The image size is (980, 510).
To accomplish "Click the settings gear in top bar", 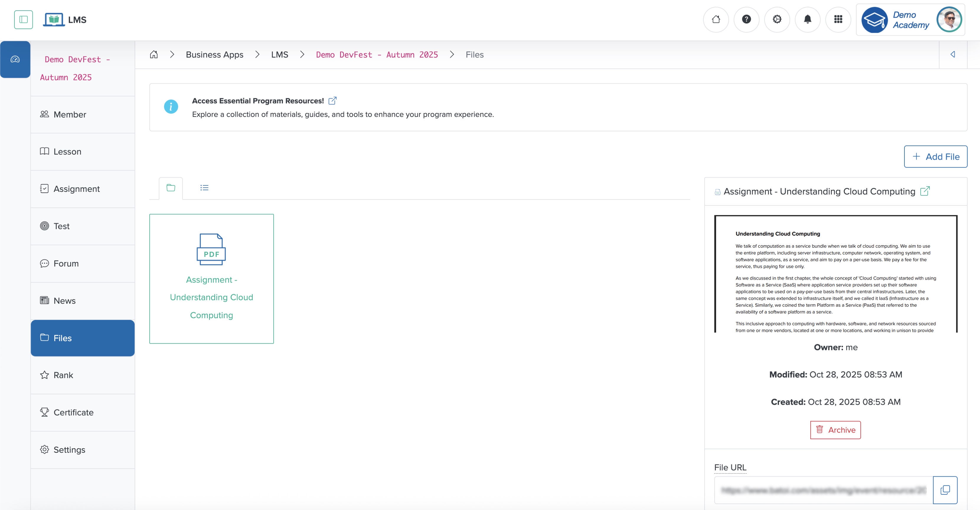I will point(777,19).
